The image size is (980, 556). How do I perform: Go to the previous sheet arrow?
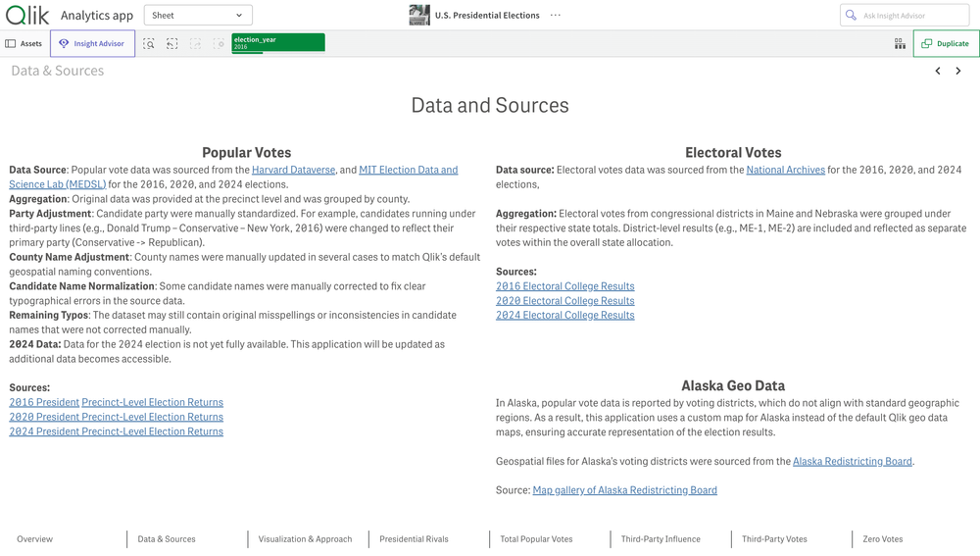point(938,71)
